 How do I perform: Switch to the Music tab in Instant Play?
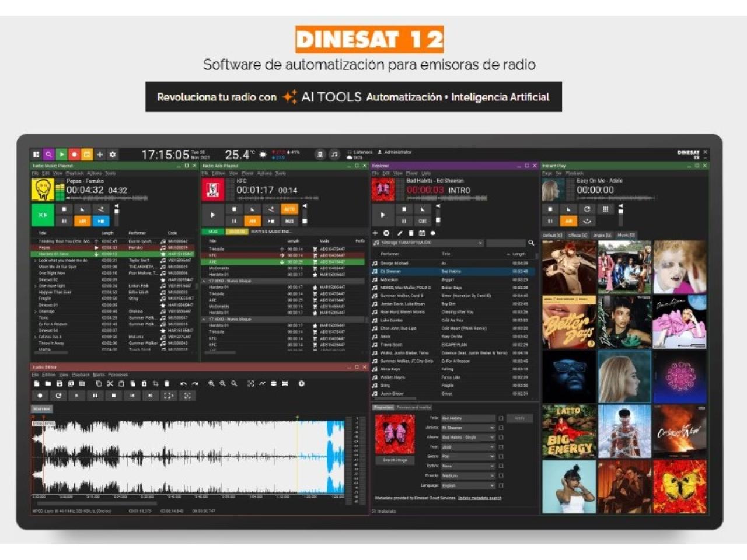[x=626, y=235]
